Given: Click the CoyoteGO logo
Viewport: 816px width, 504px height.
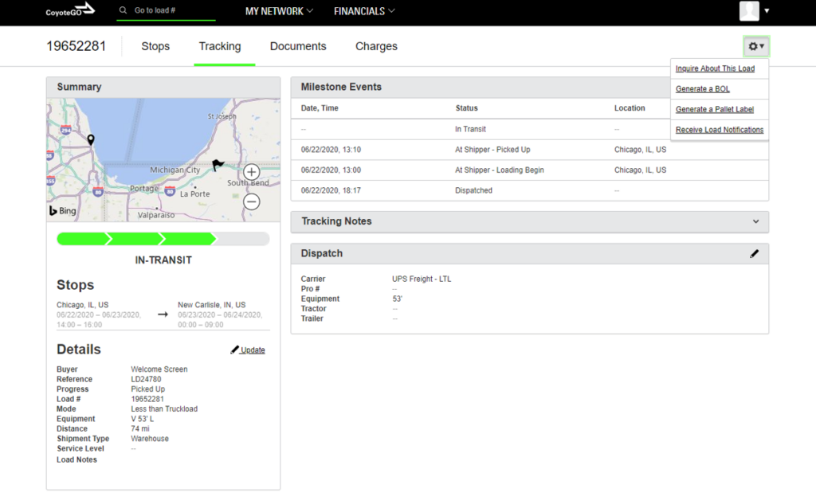Looking at the screenshot, I should point(69,10).
